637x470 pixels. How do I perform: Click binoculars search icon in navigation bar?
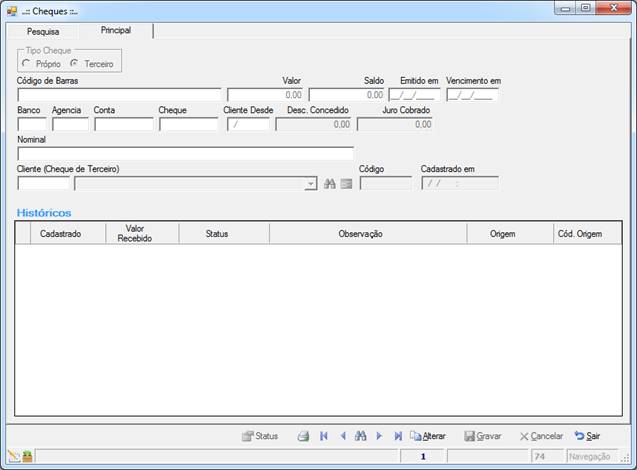[360, 436]
